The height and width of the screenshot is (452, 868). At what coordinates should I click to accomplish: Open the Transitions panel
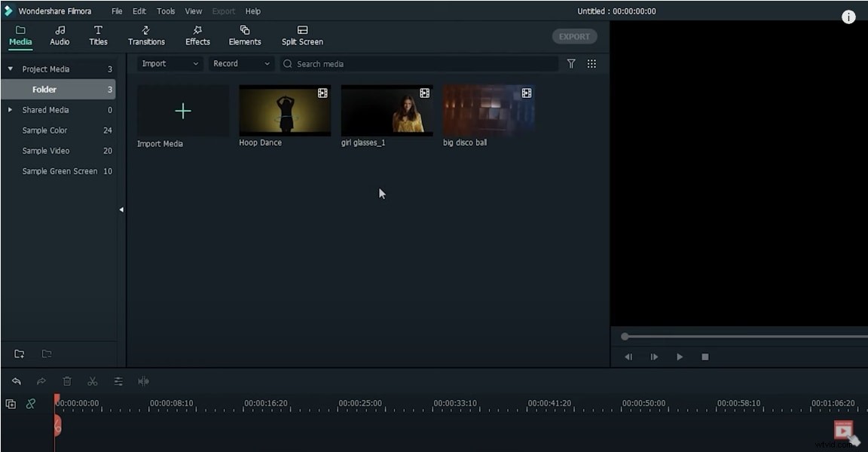coord(145,35)
